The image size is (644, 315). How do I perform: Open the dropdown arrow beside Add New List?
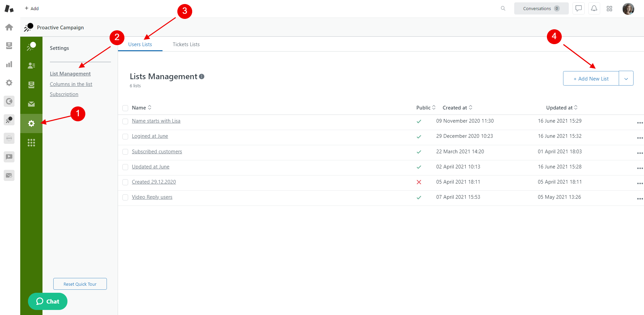click(626, 78)
